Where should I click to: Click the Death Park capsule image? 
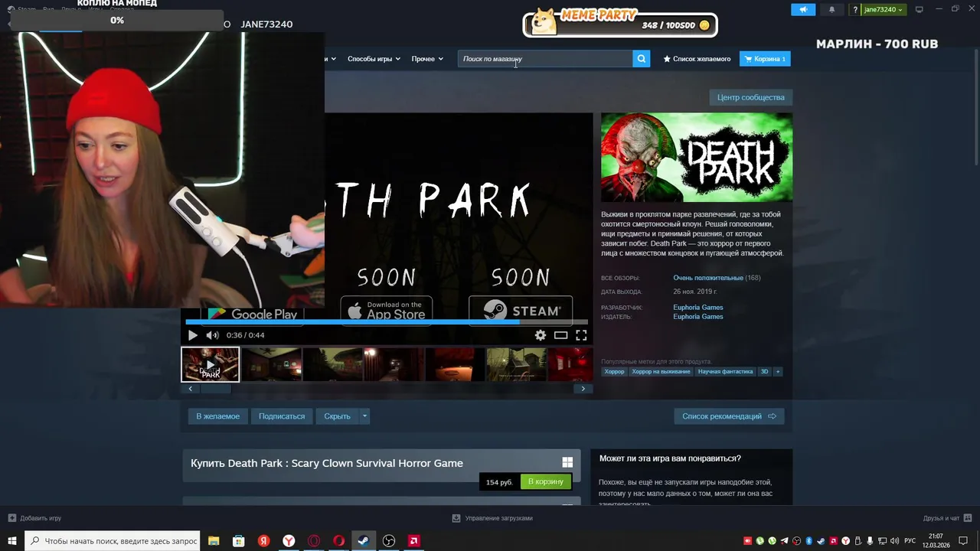[x=697, y=158]
